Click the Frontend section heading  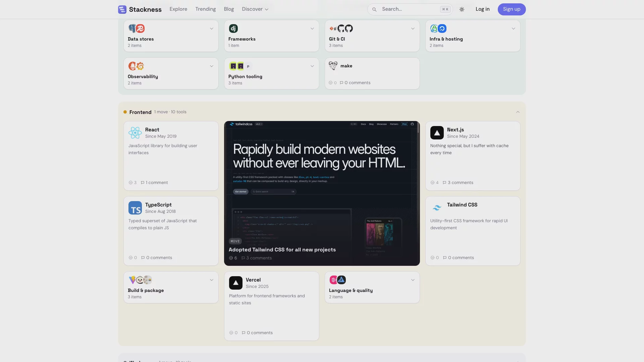[x=141, y=112]
